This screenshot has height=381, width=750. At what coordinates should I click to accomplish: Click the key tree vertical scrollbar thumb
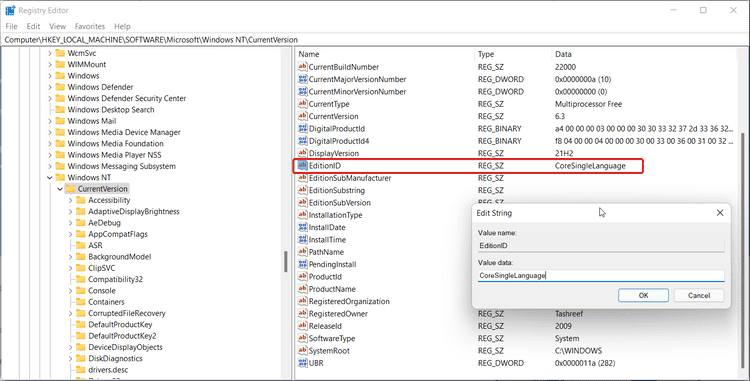tap(286, 261)
